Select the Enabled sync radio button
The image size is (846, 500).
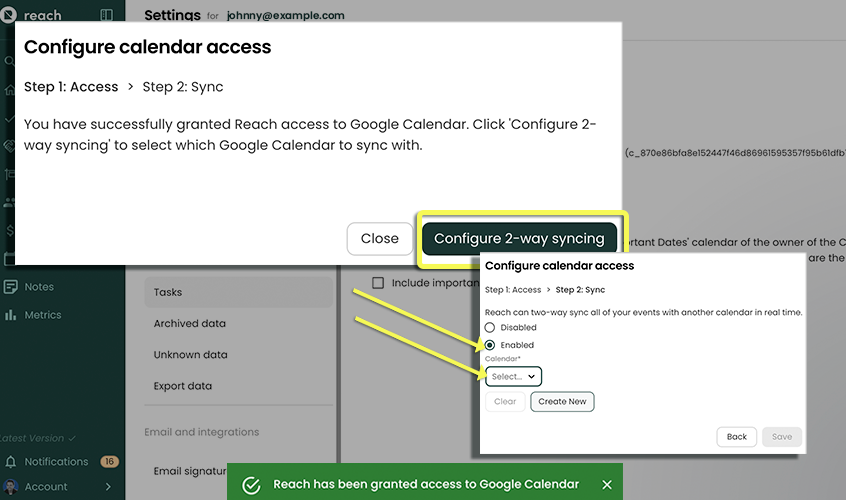pos(490,345)
